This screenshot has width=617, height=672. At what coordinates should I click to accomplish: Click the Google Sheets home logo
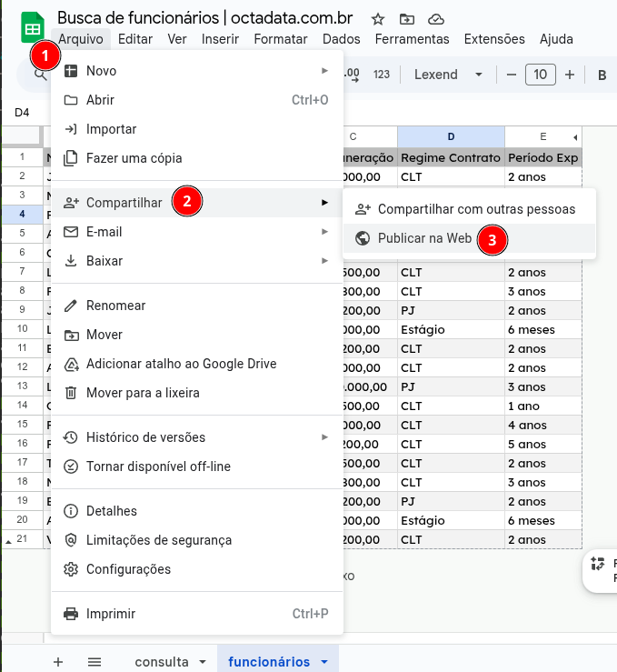click(32, 28)
